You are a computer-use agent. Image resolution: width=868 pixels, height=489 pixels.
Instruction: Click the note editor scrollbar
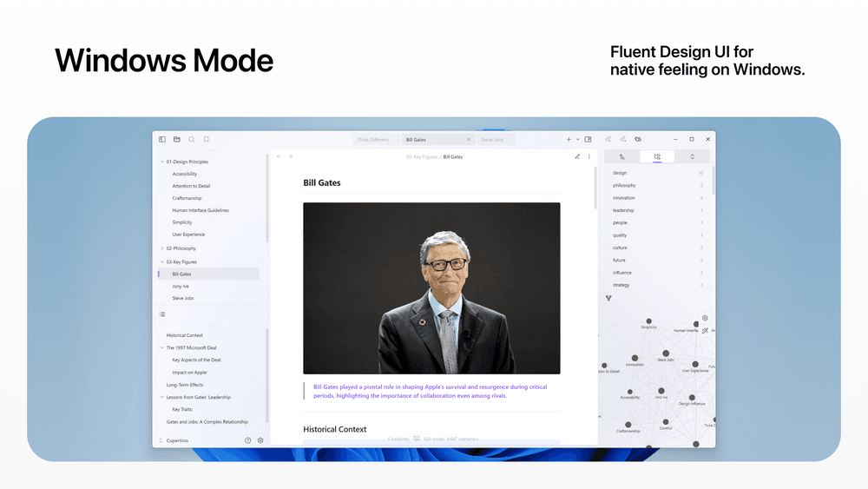595,187
